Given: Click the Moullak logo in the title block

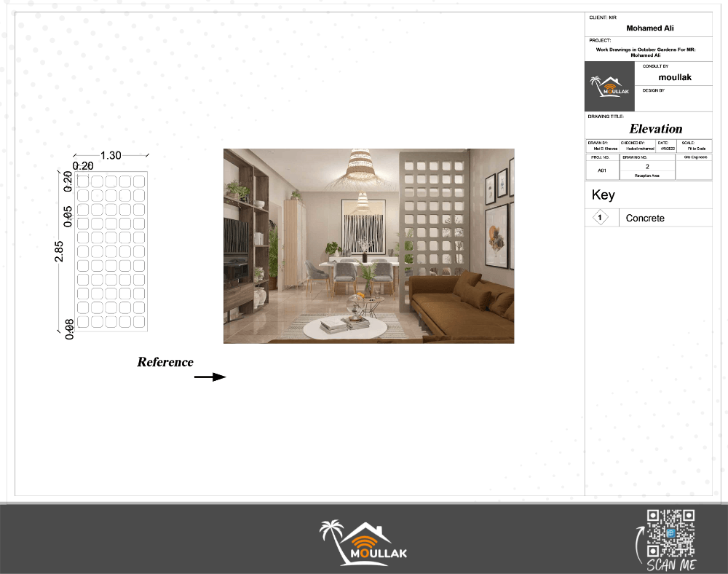Looking at the screenshot, I should [610, 87].
